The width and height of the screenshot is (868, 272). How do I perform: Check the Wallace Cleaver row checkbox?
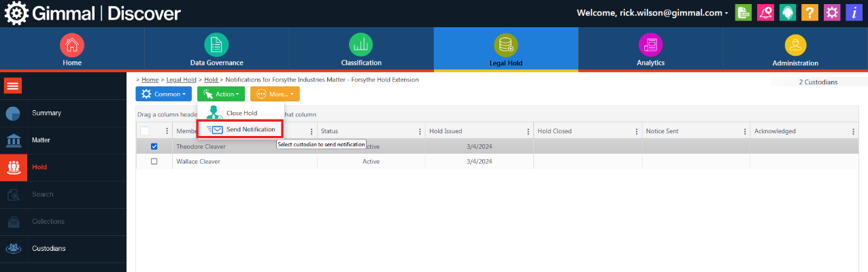coord(154,162)
